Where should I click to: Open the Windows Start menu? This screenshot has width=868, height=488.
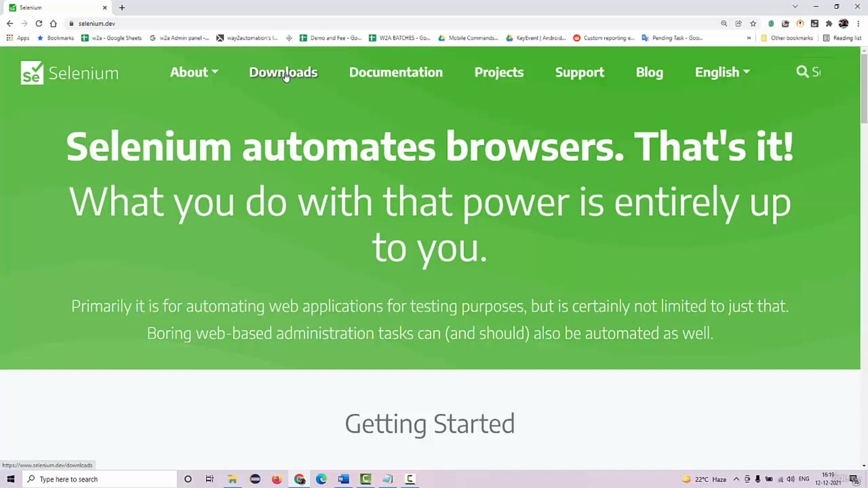tap(11, 479)
